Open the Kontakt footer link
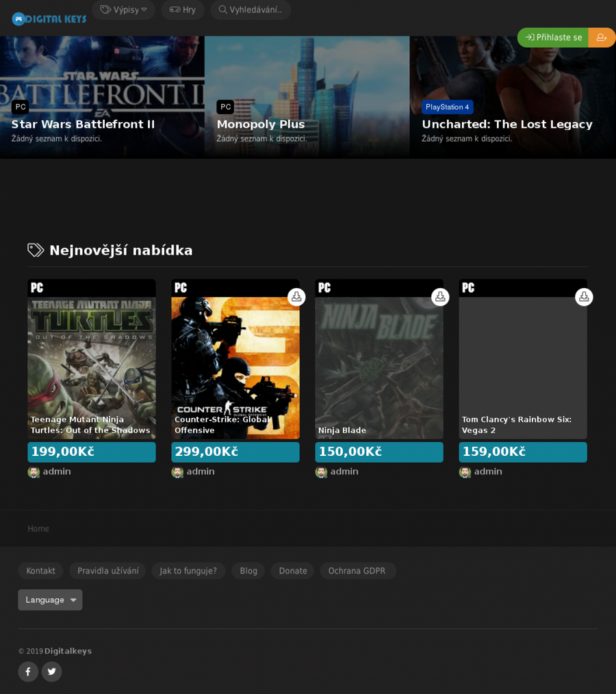 tap(40, 571)
